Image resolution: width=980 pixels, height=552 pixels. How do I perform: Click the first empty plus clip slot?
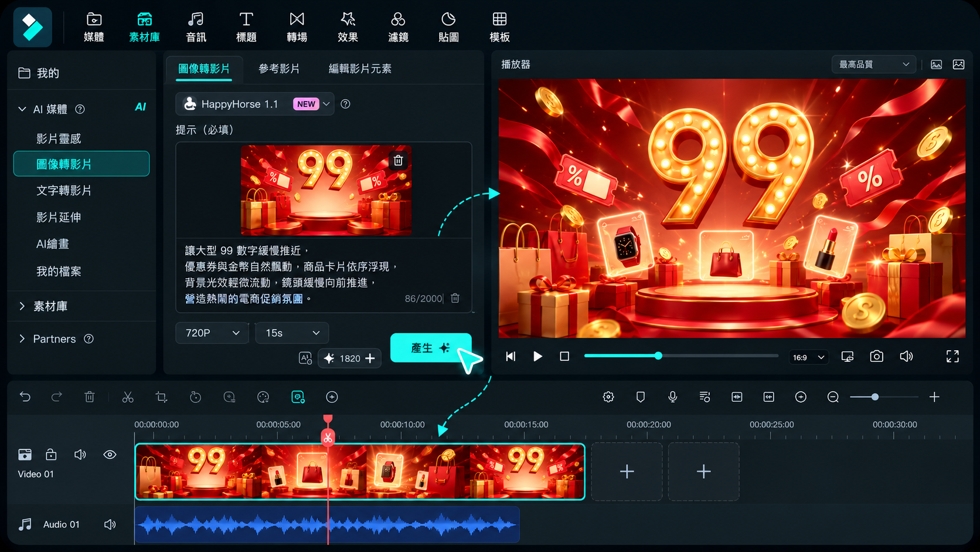pos(627,472)
